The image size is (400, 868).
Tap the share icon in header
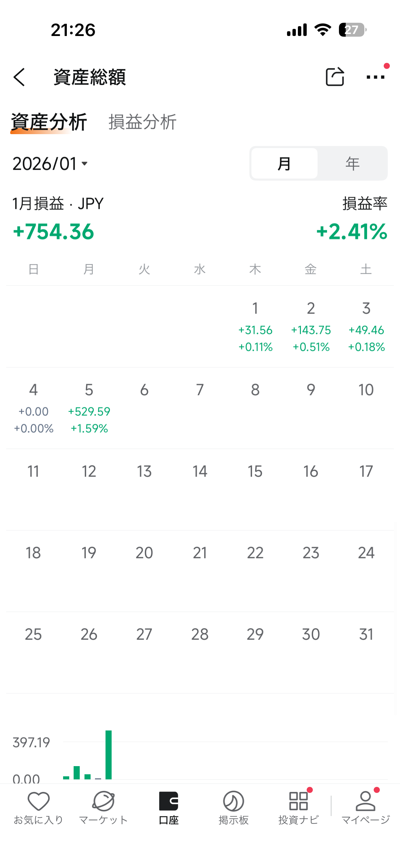click(x=335, y=77)
